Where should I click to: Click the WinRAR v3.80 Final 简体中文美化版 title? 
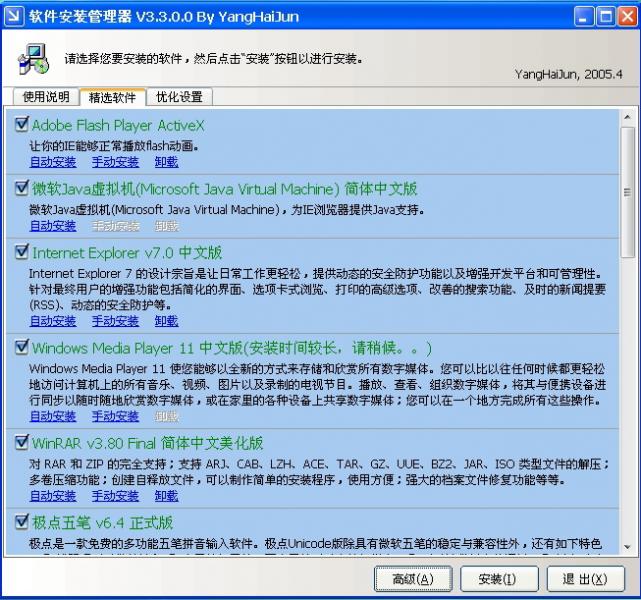148,443
